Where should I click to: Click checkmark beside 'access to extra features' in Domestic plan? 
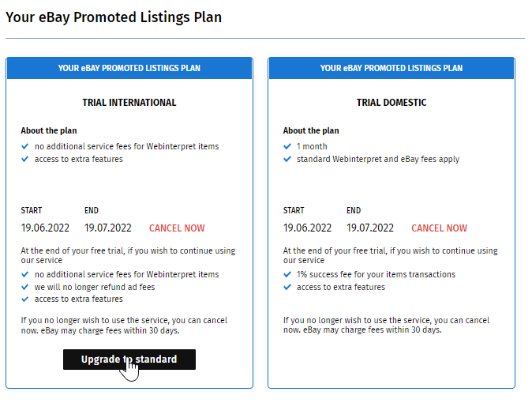click(287, 287)
